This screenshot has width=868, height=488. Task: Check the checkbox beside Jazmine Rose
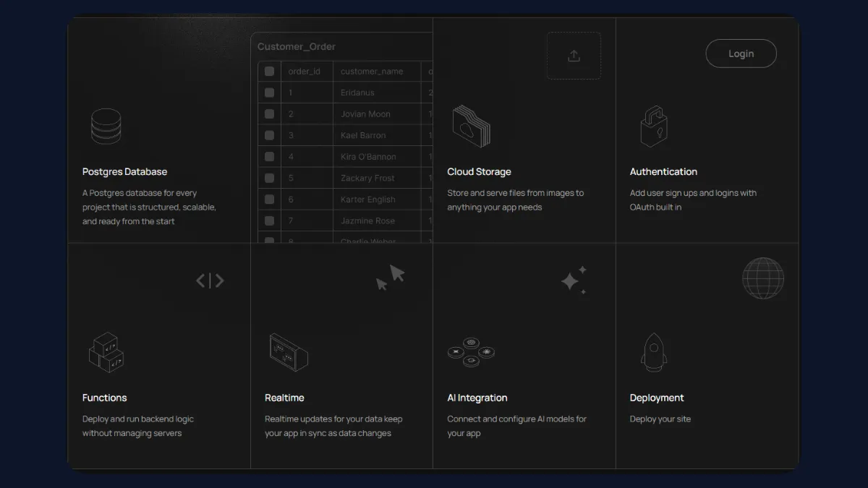(268, 221)
